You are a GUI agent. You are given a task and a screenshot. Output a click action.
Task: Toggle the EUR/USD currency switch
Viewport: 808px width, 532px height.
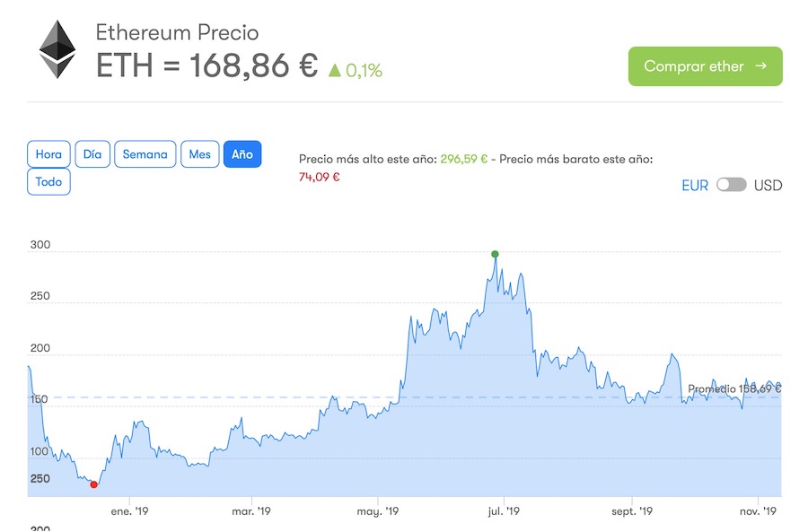731,185
